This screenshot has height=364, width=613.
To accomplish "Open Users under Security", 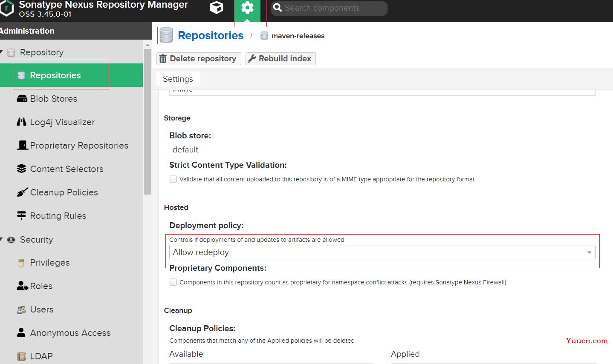I will point(42,310).
